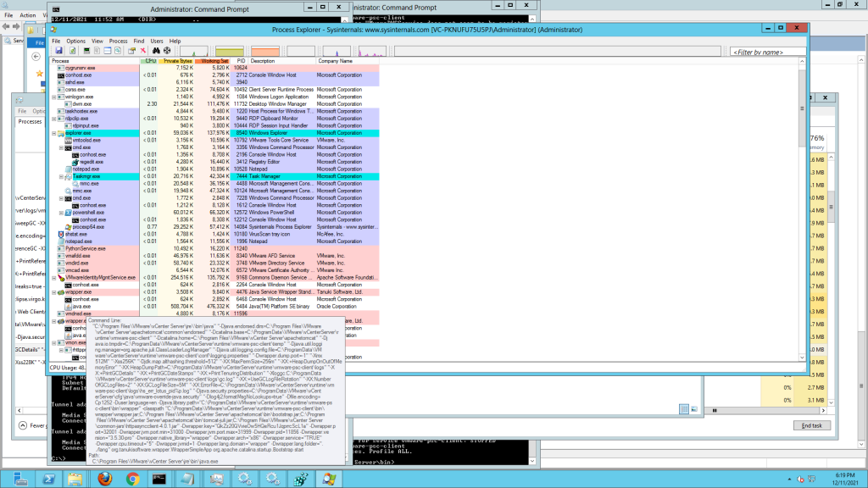The image size is (868, 488).
Task: Switch to the Command Prompt taskbar icon
Action: click(x=160, y=480)
